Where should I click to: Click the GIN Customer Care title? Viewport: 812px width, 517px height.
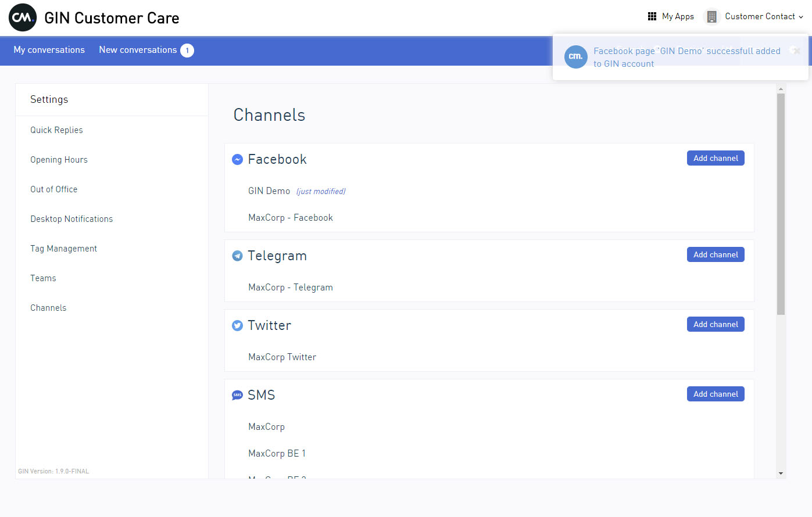pyautogui.click(x=112, y=18)
